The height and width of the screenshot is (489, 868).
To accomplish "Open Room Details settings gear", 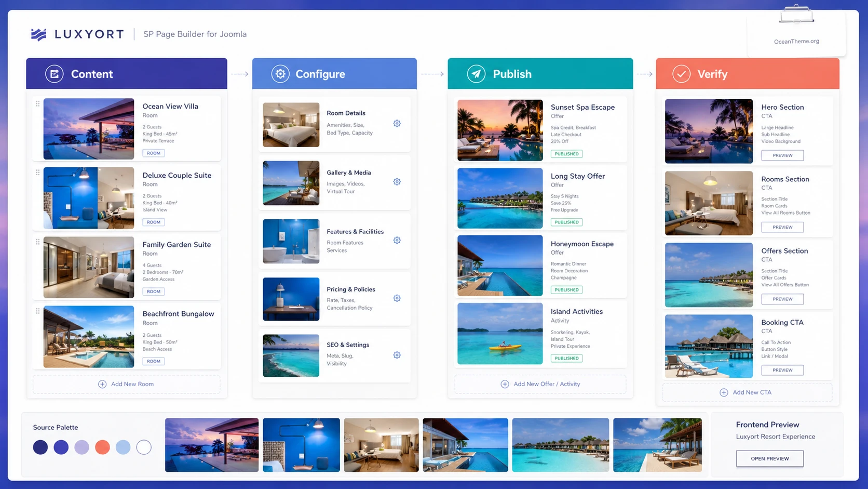I will coord(397,124).
